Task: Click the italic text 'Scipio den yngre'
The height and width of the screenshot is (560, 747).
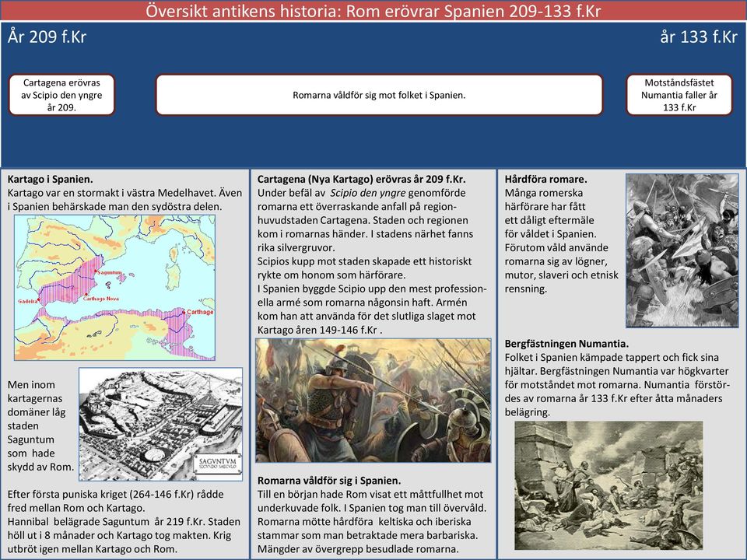Action: 368,194
